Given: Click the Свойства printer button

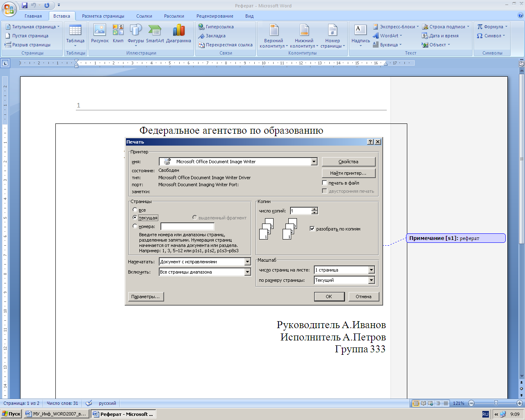Looking at the screenshot, I should click(x=349, y=162).
